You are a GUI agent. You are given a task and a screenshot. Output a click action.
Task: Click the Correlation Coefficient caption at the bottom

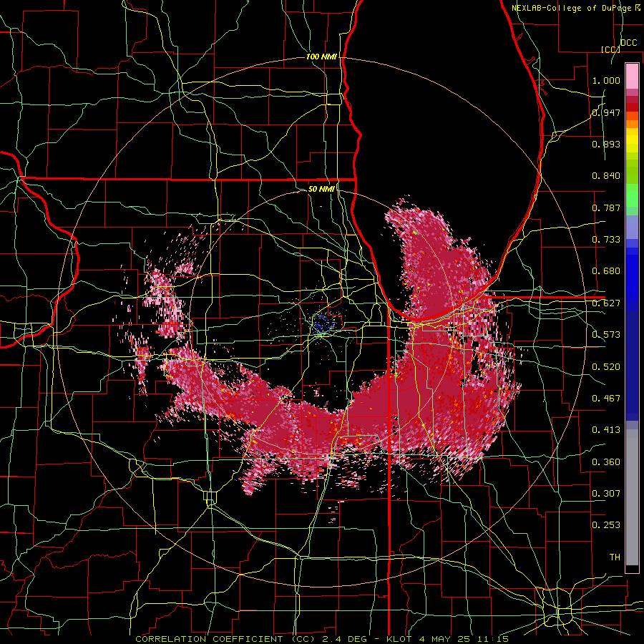(321, 639)
